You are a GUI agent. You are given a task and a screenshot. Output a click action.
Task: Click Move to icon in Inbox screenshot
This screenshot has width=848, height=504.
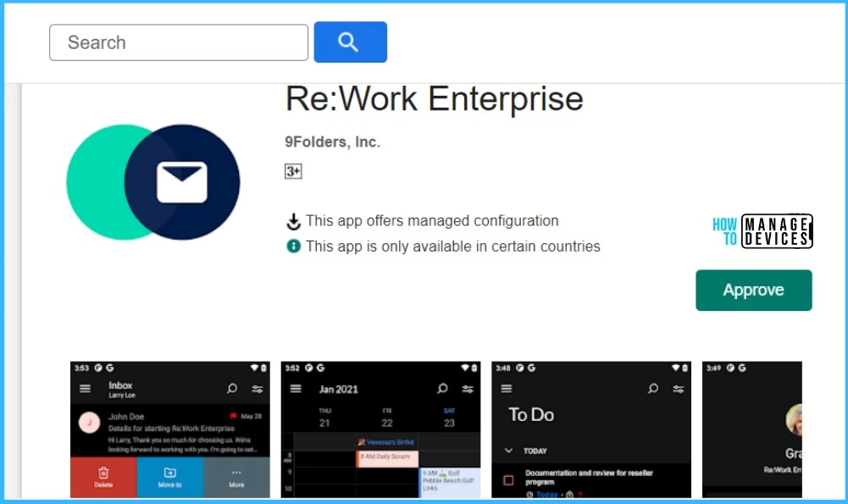169,473
